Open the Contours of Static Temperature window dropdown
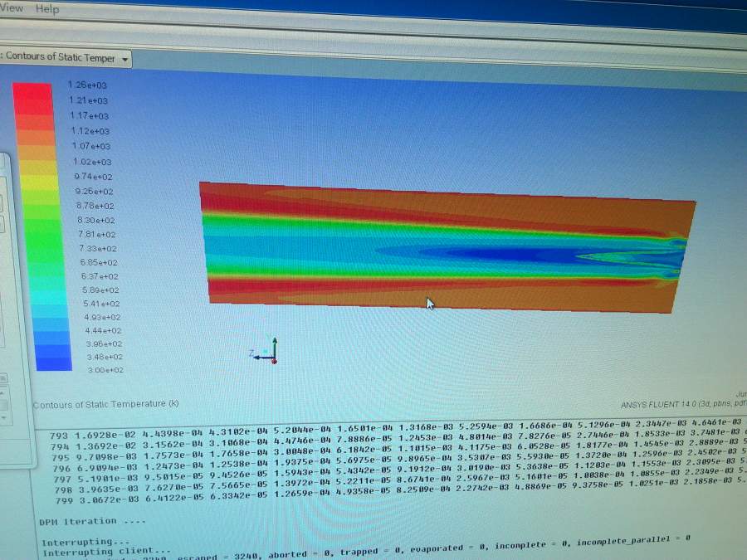This screenshot has width=747, height=560. click(124, 60)
